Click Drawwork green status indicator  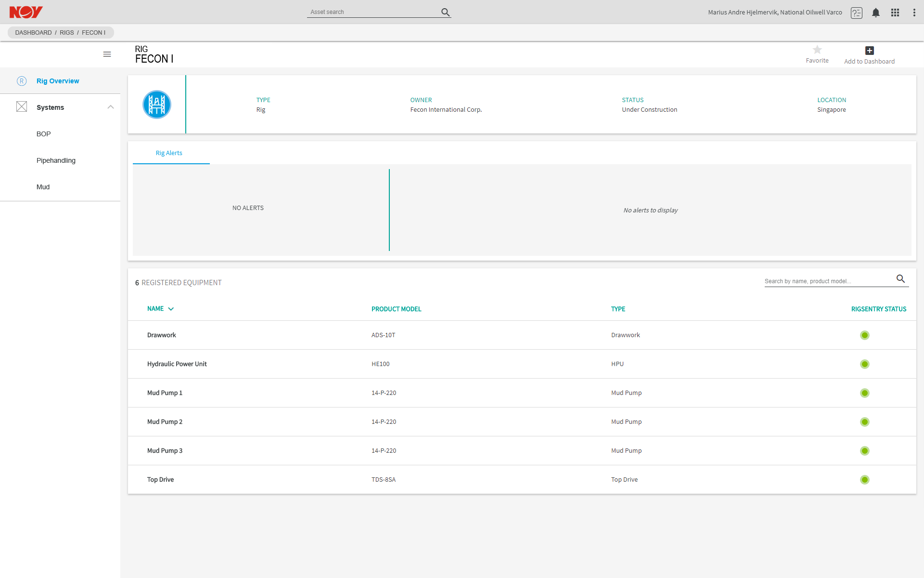pyautogui.click(x=865, y=335)
